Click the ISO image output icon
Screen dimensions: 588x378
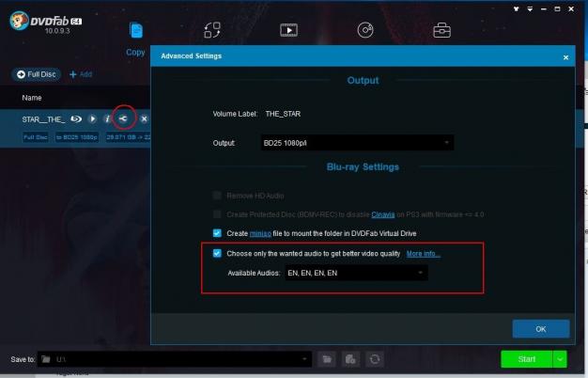[350, 359]
